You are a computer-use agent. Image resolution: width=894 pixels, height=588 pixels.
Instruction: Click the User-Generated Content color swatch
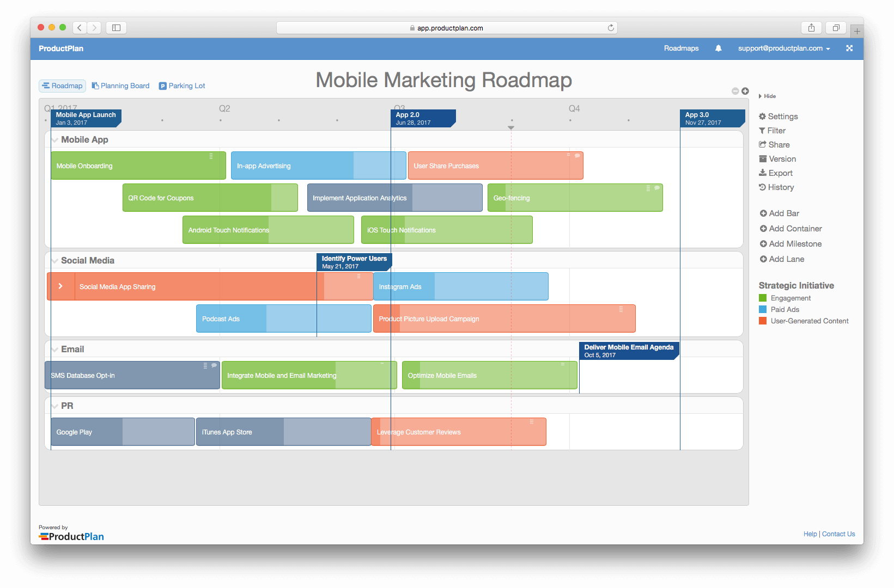tap(763, 321)
